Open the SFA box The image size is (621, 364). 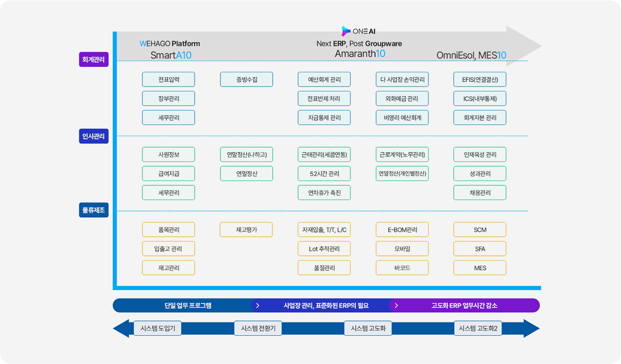pyautogui.click(x=480, y=248)
